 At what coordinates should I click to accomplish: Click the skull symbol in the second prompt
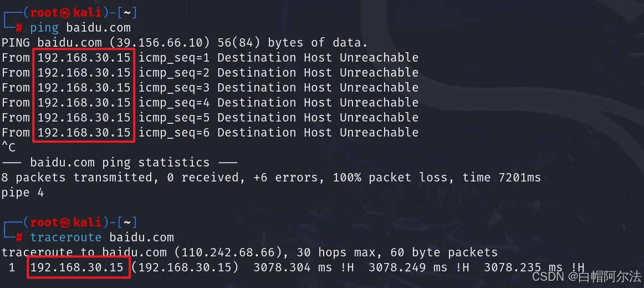[65, 223]
